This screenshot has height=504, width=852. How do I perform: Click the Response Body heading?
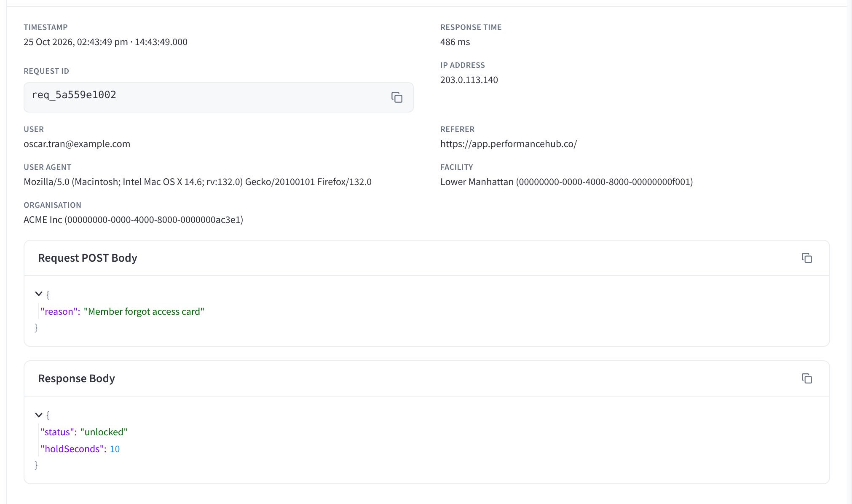(x=76, y=378)
